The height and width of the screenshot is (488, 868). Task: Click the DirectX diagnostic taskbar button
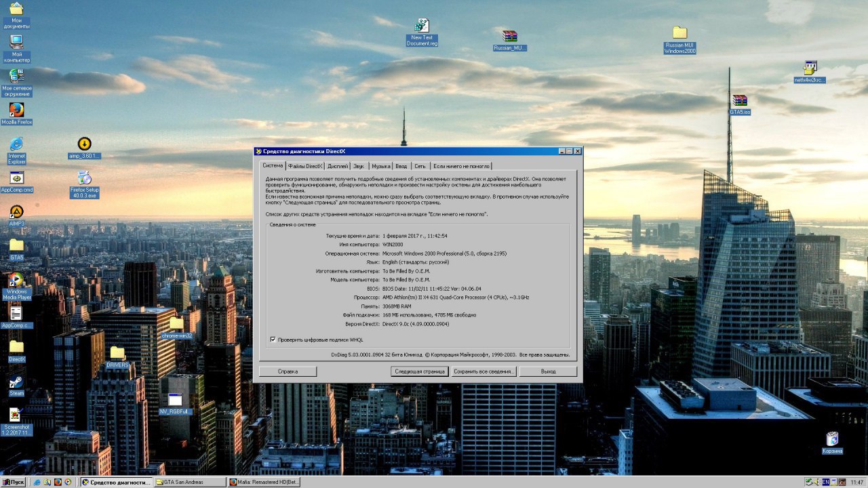click(117, 482)
